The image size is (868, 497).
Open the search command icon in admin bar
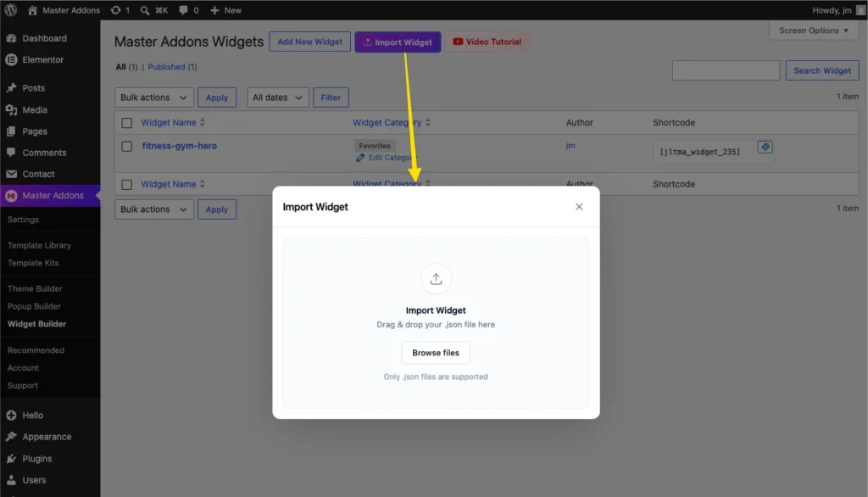click(x=144, y=10)
